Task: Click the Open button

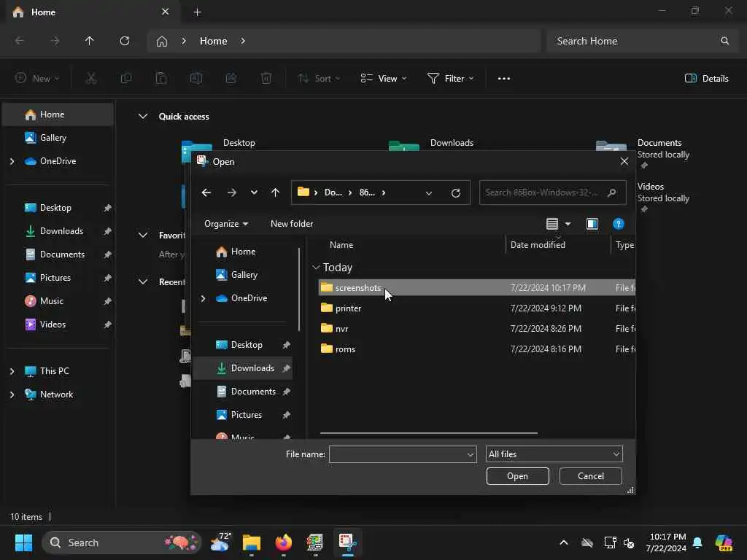Action: point(517,476)
